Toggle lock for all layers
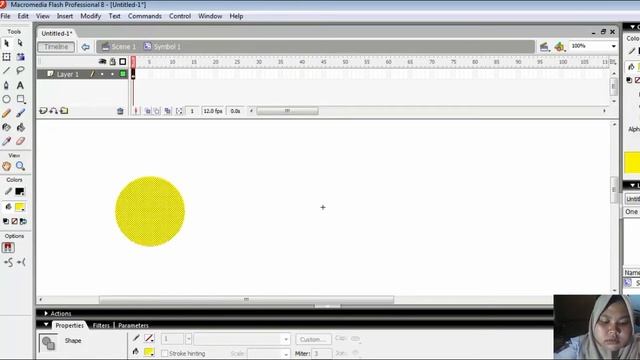The image size is (640, 360). click(x=113, y=62)
